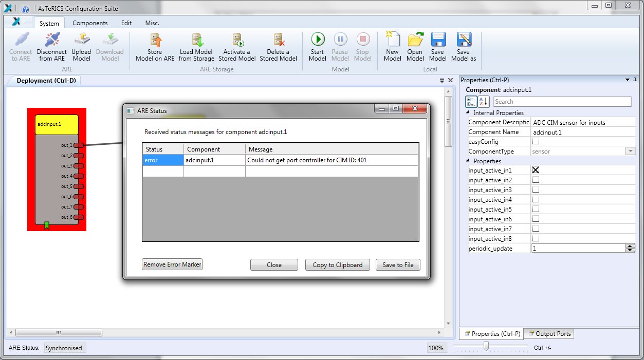Enable input_active_in2 checkbox
Screen dimensions: 644x360
point(536,180)
